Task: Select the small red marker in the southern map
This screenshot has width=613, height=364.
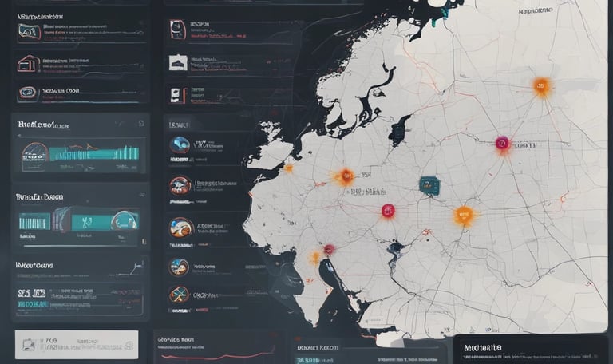Action: click(329, 249)
